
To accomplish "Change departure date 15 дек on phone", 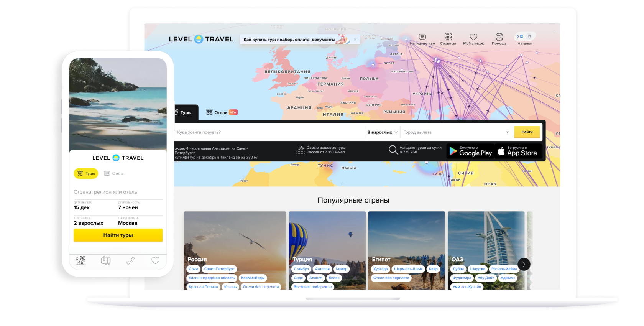I will [x=82, y=206].
